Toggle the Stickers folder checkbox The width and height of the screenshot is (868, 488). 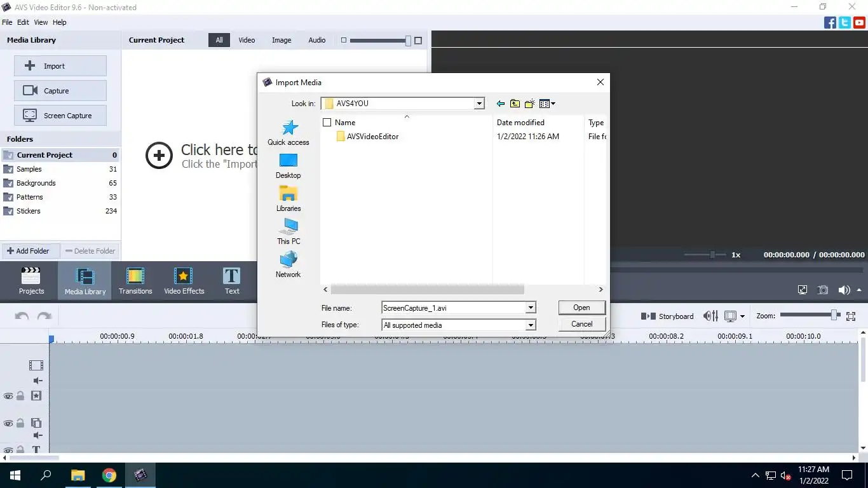8,211
